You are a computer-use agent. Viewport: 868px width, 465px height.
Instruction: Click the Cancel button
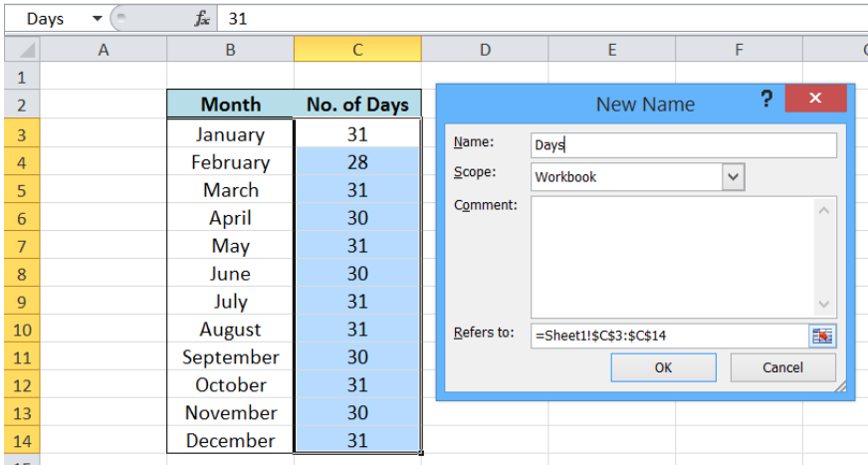pos(782,367)
